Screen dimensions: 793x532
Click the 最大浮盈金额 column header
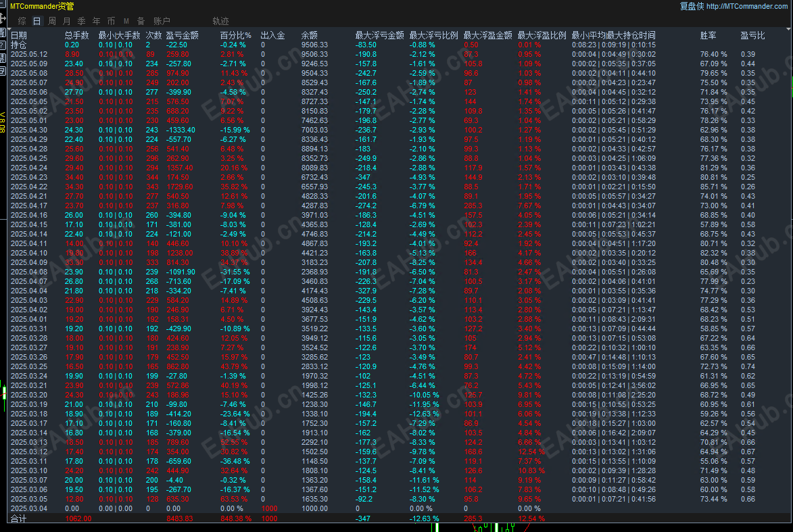487,35
